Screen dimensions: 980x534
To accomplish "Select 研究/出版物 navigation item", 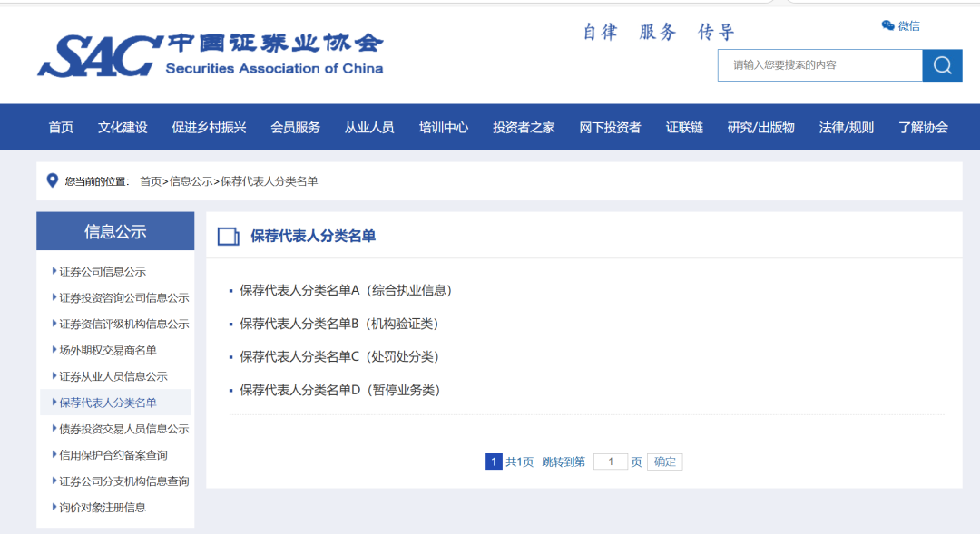I will coord(760,128).
